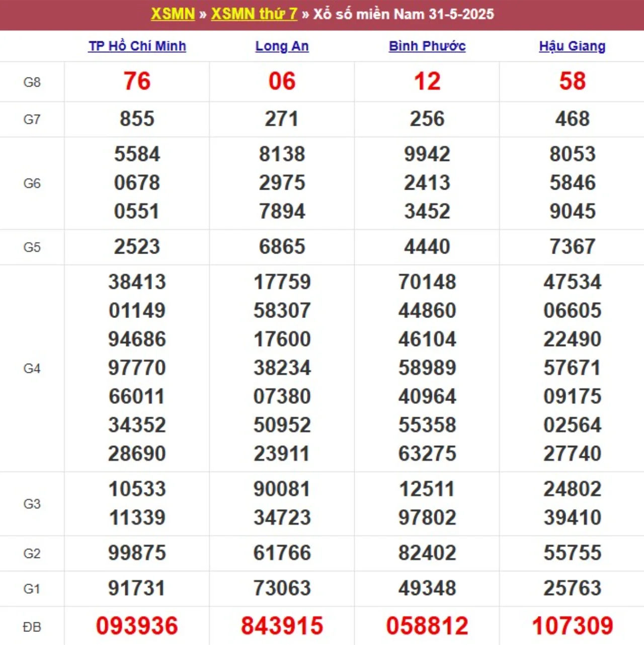Select G2 result 99875
The width and height of the screenshot is (644, 645).
137,553
